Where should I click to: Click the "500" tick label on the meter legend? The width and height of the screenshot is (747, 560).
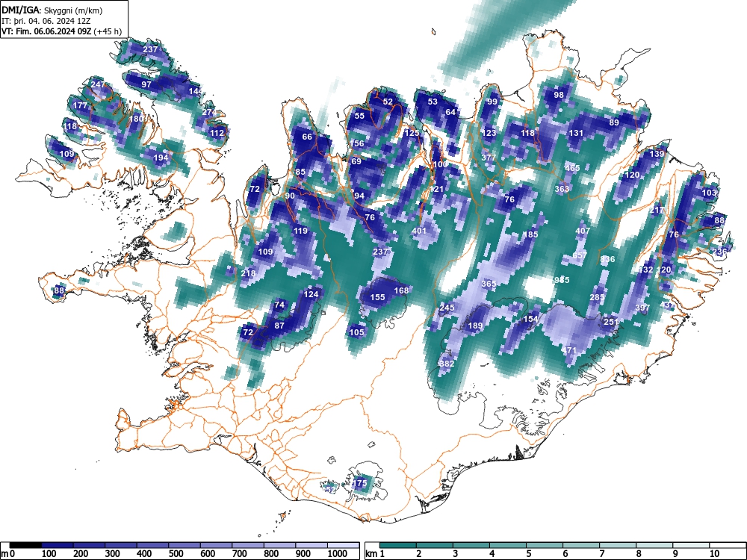coord(176,554)
